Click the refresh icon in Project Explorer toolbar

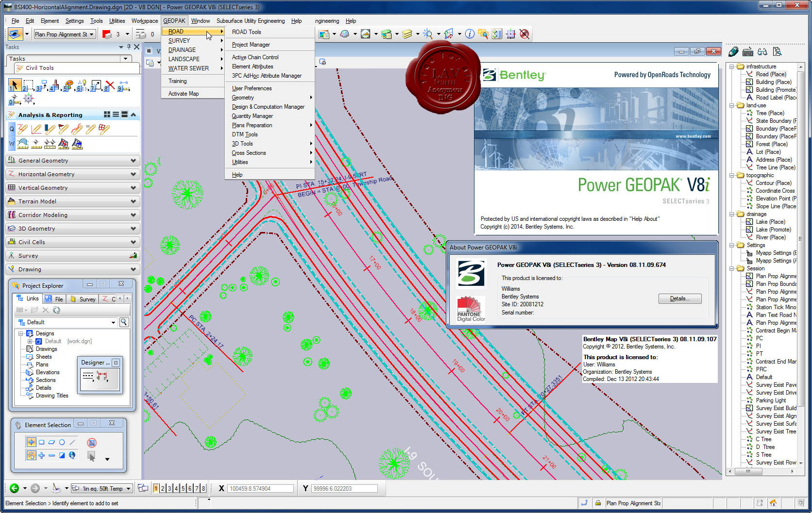click(56, 310)
